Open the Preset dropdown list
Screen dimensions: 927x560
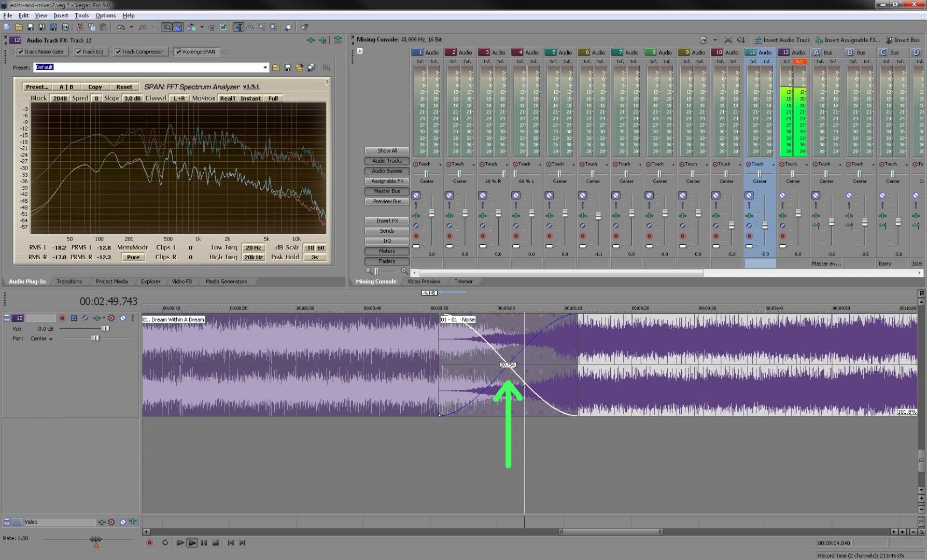click(265, 67)
